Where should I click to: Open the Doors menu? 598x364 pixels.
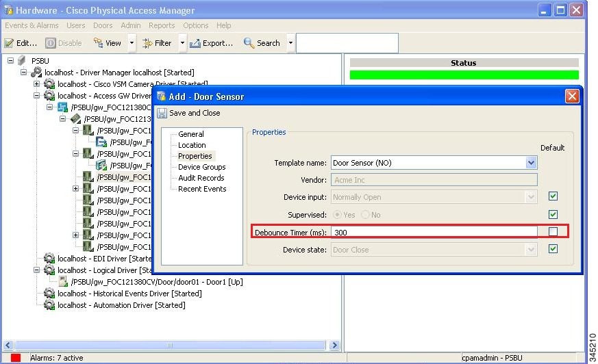tap(103, 25)
